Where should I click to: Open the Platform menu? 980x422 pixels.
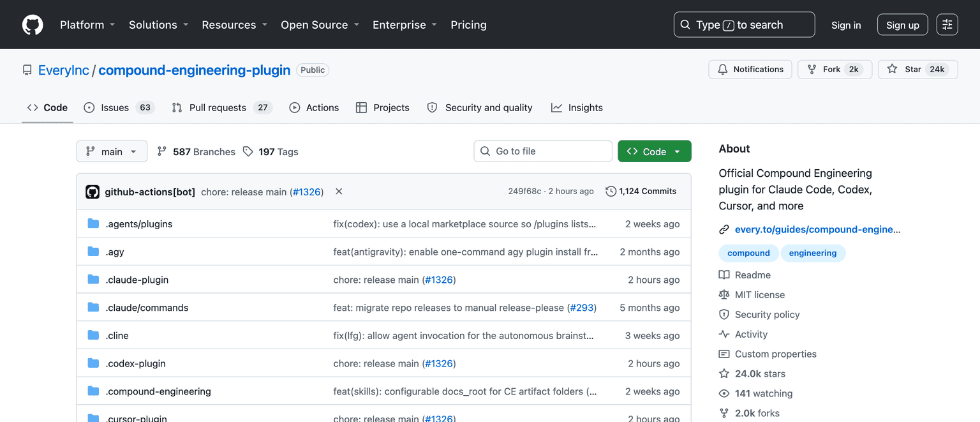click(x=87, y=25)
